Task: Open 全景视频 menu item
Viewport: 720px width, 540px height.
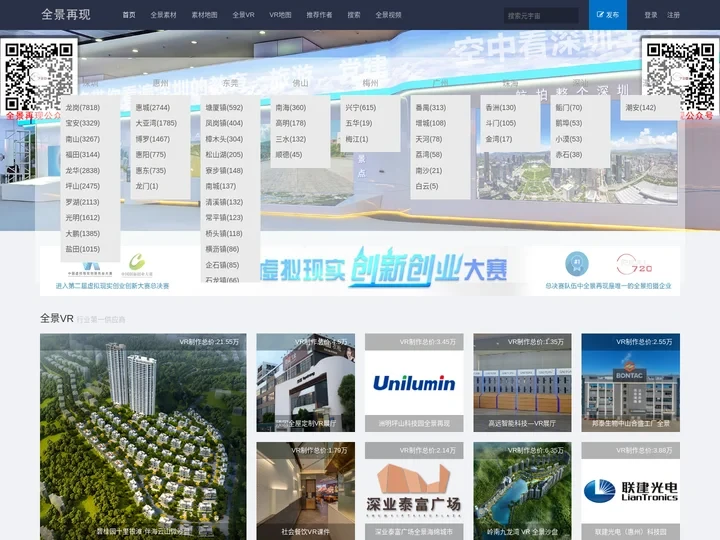Action: tap(388, 15)
